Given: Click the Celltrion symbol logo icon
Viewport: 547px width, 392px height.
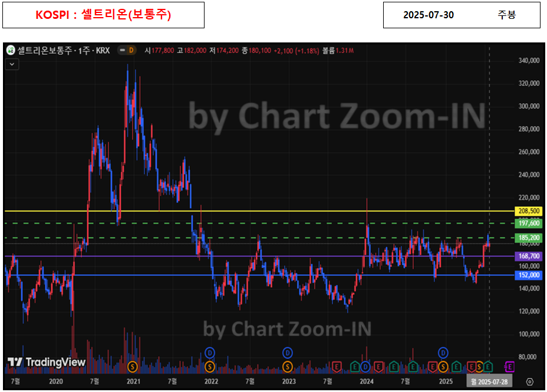Looking at the screenshot, I should coord(11,51).
